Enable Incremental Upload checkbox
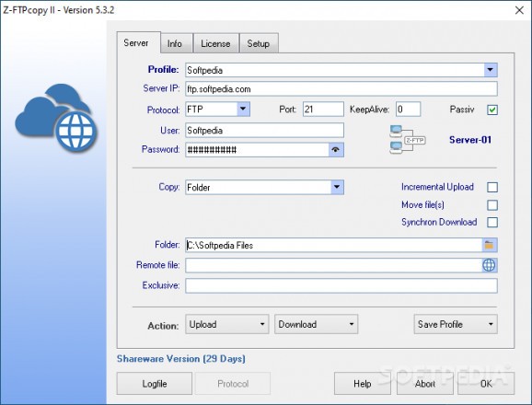The image size is (532, 405). (x=492, y=187)
